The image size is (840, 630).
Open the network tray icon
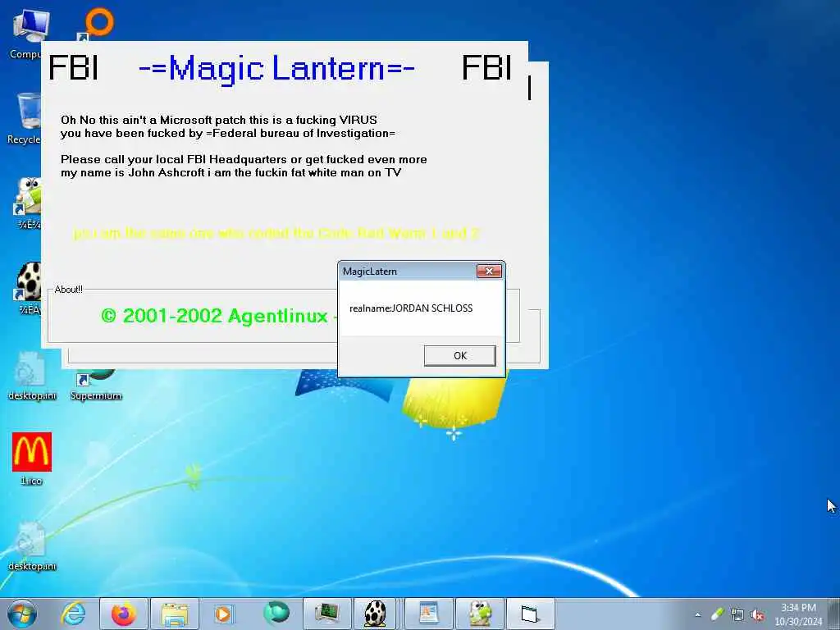pyautogui.click(x=737, y=614)
